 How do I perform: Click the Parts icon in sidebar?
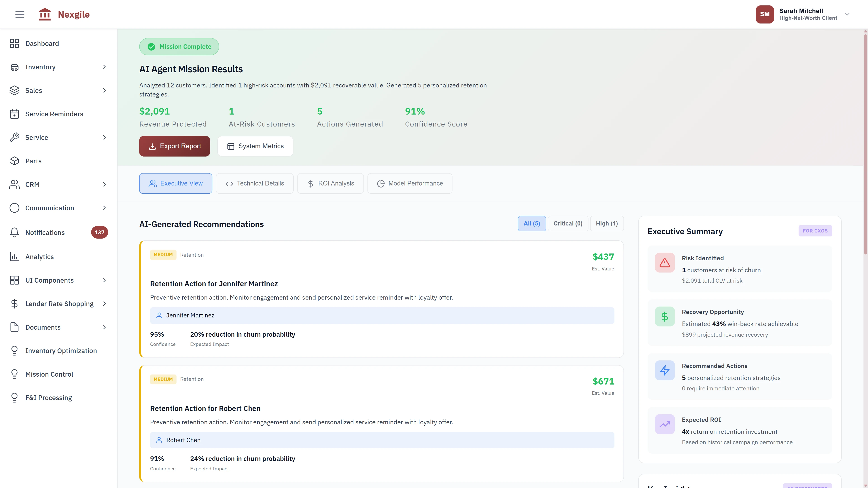(x=14, y=161)
